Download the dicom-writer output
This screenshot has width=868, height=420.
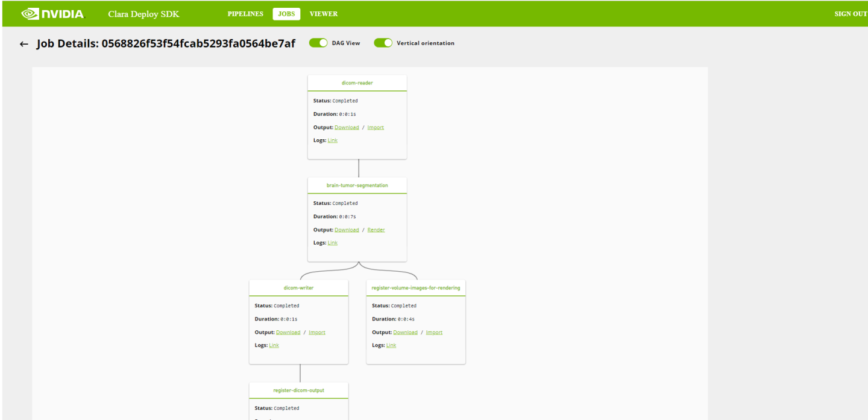pos(288,332)
